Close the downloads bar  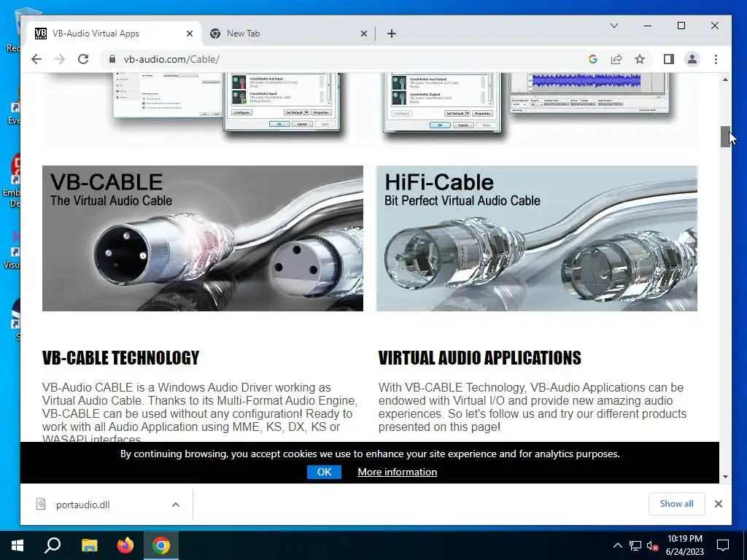tap(719, 504)
